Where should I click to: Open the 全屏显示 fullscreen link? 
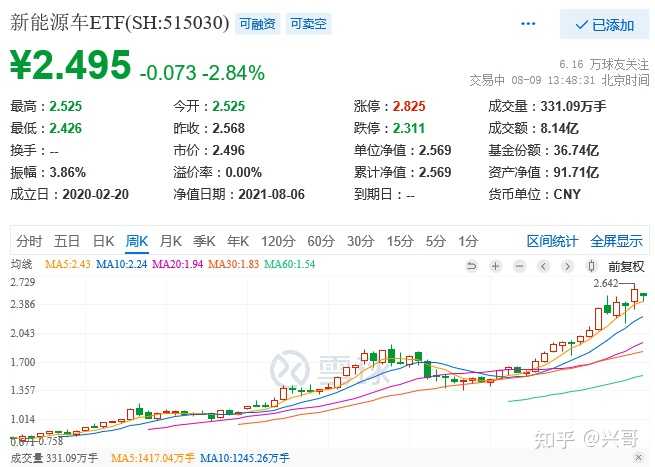[x=617, y=241]
